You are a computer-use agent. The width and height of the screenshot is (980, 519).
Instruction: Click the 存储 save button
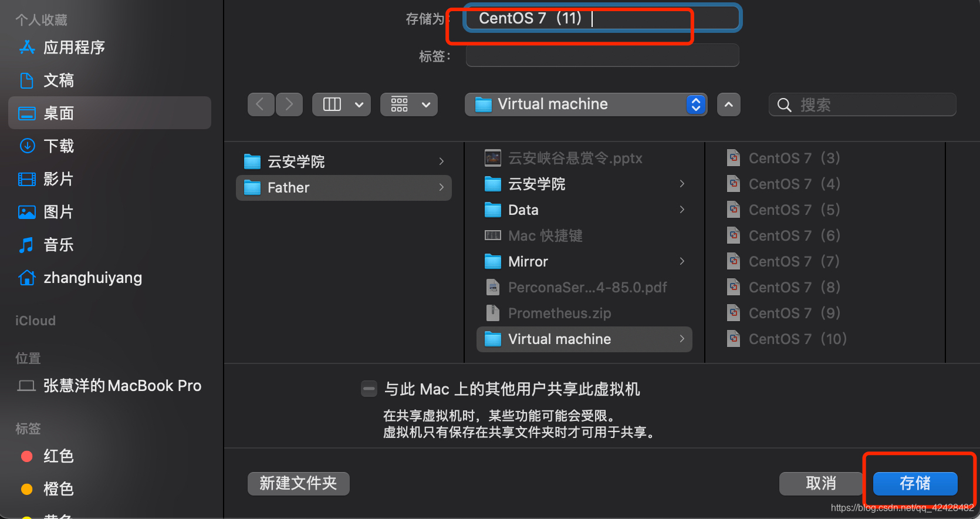click(915, 484)
